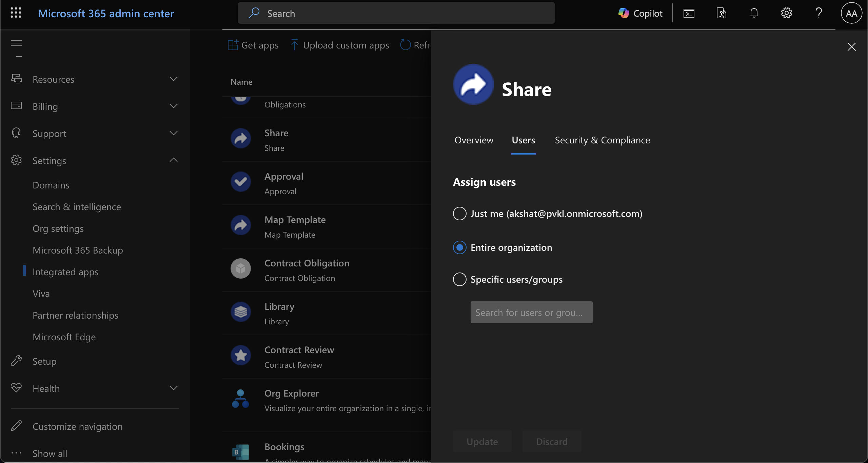Click the Support headset icon
Screen dimensions: 868x463
16,133
